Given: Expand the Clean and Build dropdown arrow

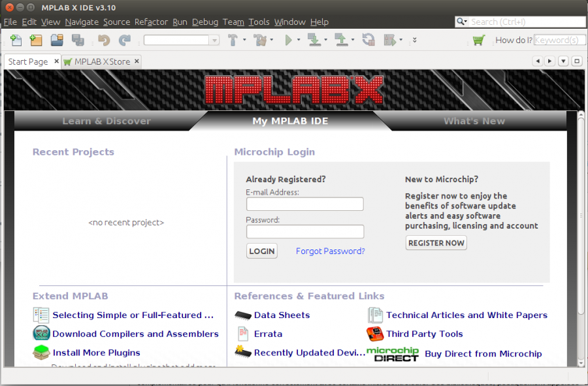Looking at the screenshot, I should coord(272,40).
